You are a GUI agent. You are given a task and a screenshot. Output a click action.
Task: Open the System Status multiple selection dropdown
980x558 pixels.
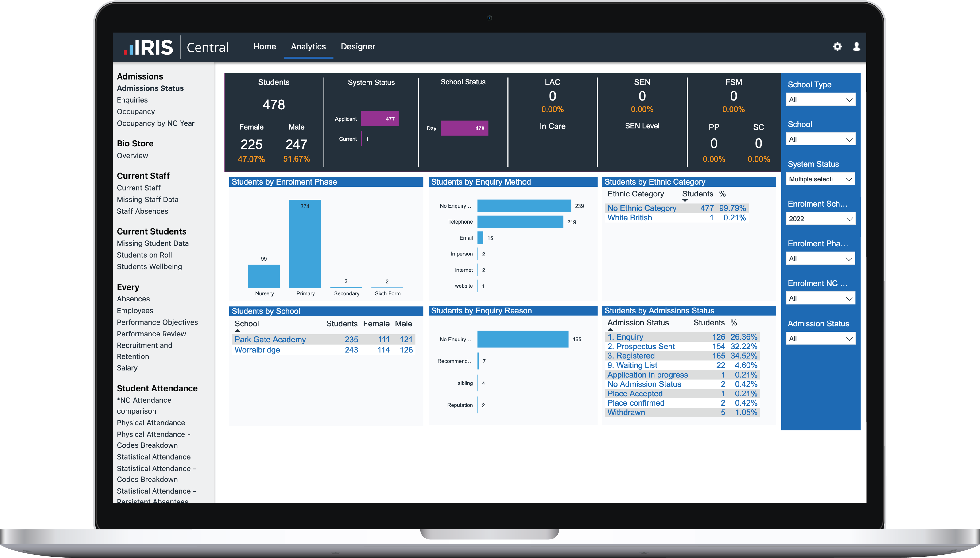pos(820,179)
